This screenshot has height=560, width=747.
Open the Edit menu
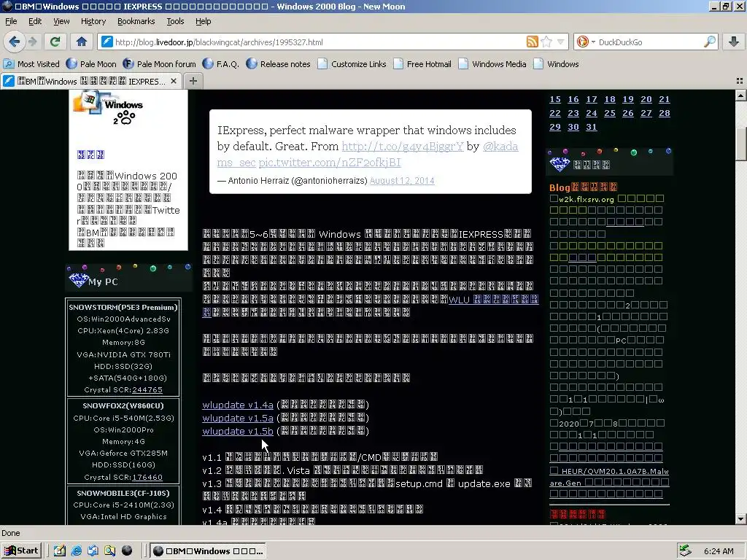click(x=35, y=21)
